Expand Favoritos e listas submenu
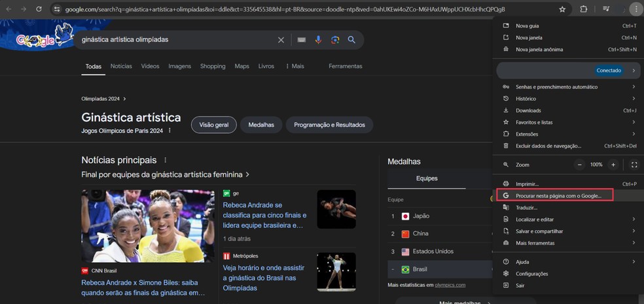This screenshot has height=304, width=644. [x=569, y=122]
